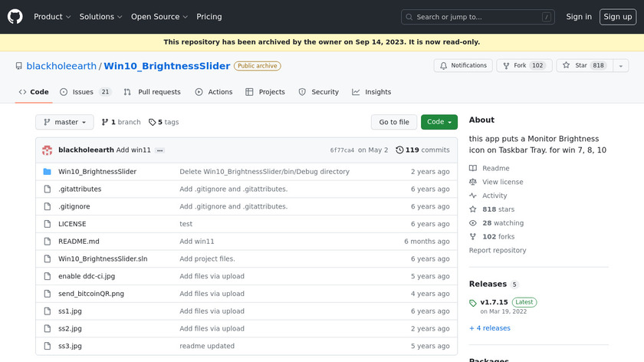This screenshot has width=644, height=362.
Task: Open the 119 commits history
Action: click(423, 150)
